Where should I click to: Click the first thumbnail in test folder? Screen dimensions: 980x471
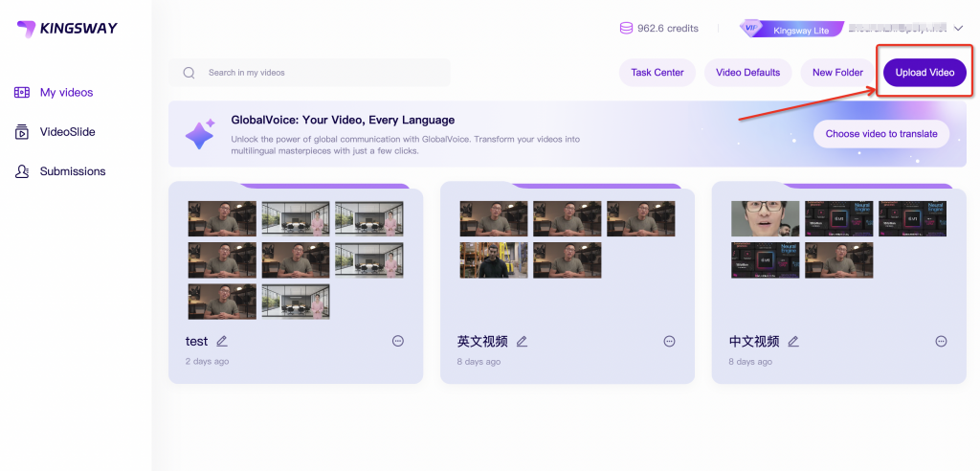tap(222, 219)
